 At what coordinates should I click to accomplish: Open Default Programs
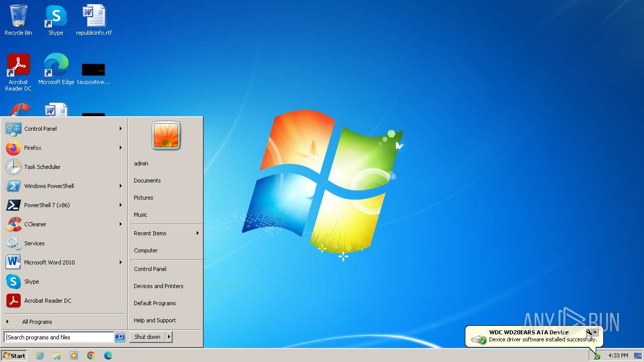[166, 303]
